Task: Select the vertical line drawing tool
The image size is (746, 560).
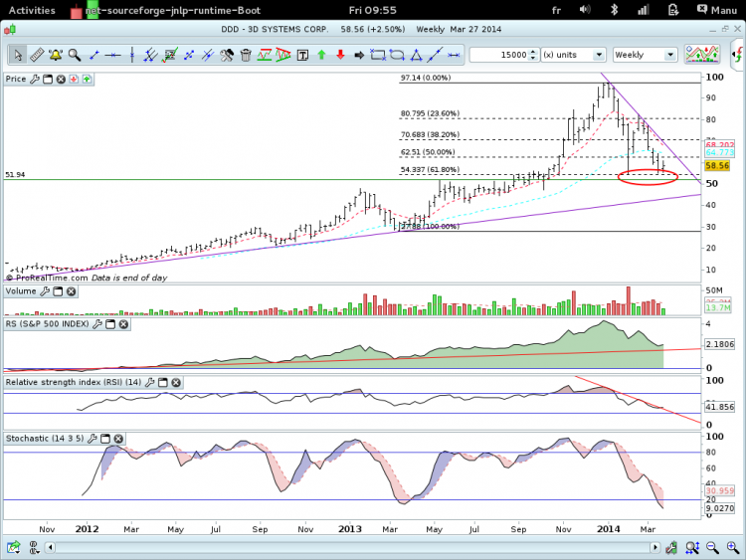Action: point(131,55)
